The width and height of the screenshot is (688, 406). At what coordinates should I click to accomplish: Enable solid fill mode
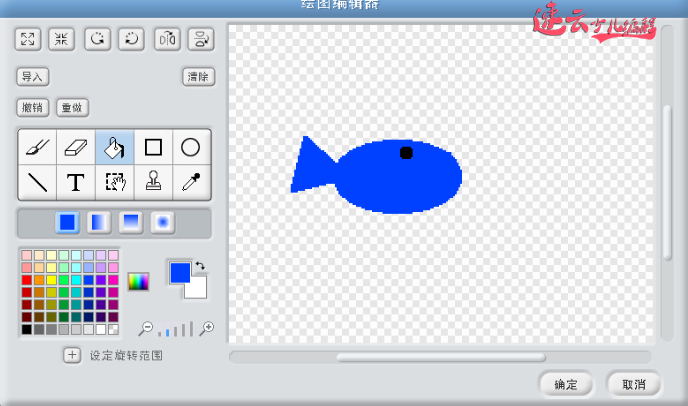point(68,222)
